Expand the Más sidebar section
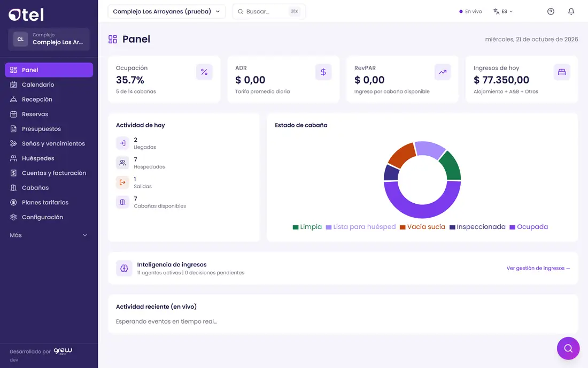Image resolution: width=588 pixels, height=368 pixels. click(49, 235)
